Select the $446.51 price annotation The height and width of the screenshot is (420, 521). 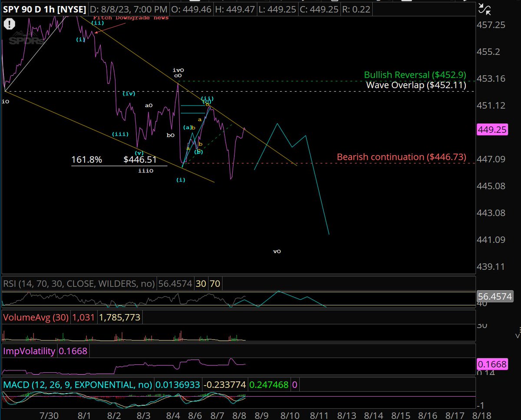click(140, 160)
